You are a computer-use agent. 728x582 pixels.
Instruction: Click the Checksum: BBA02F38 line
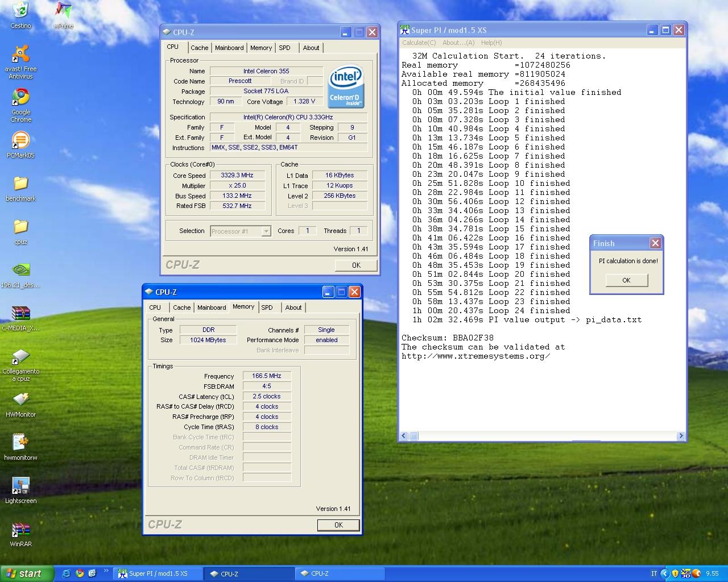(x=448, y=338)
